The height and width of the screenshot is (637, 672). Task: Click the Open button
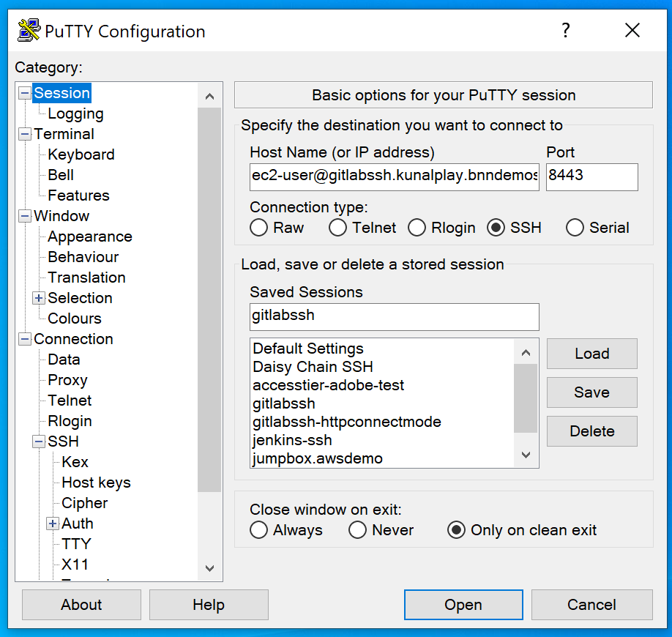(x=463, y=605)
